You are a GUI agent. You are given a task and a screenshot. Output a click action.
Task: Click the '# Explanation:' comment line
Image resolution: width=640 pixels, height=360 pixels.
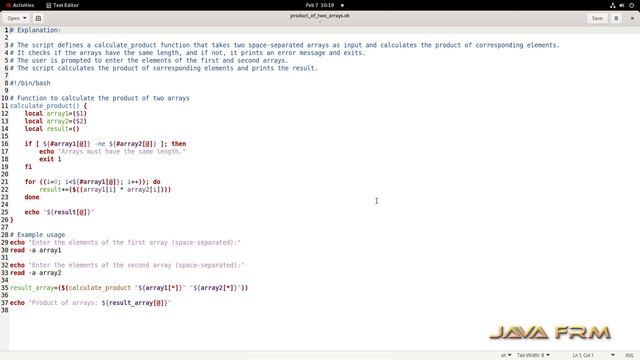pos(36,30)
